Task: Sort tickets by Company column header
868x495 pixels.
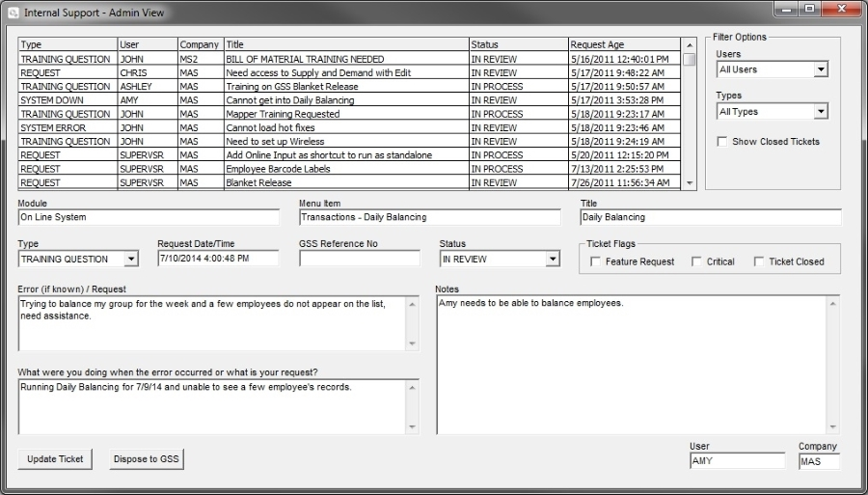Action: tap(201, 44)
